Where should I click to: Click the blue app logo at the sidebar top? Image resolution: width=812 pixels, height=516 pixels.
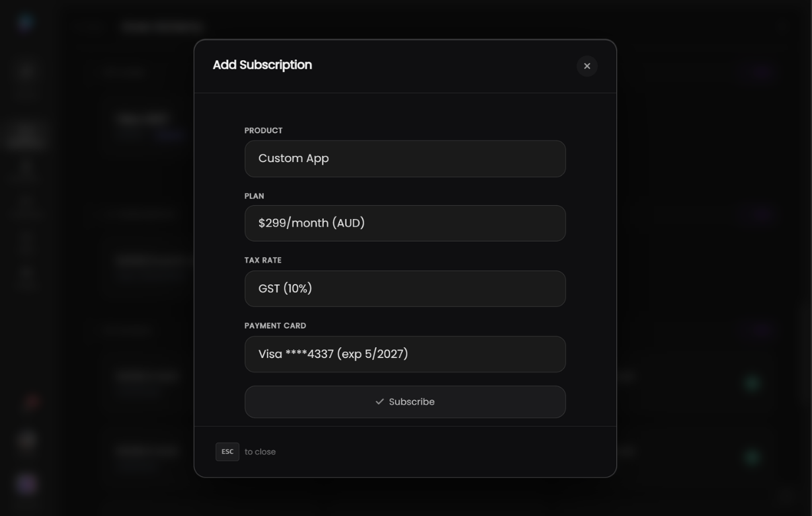pyautogui.click(x=25, y=22)
